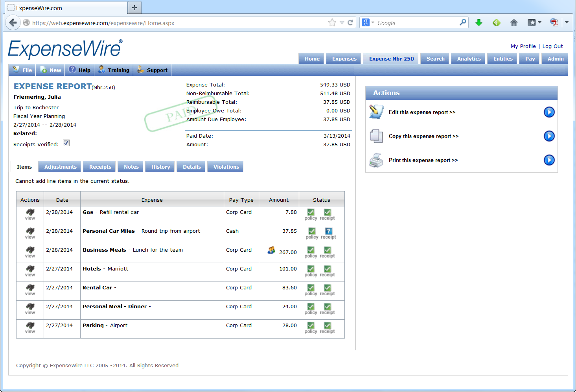Viewport: 576px width, 392px height.
Task: Switch to the History tab
Action: [x=160, y=166]
